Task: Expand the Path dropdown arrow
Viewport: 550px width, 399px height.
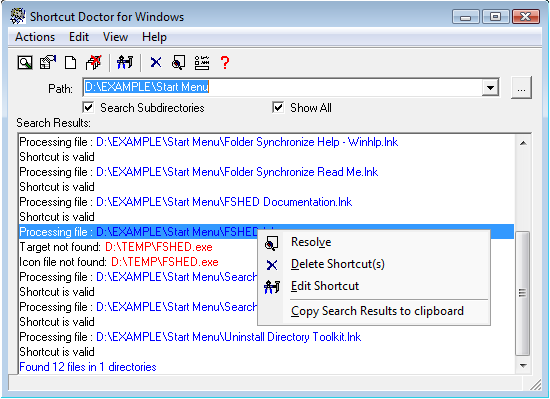Action: [x=490, y=87]
